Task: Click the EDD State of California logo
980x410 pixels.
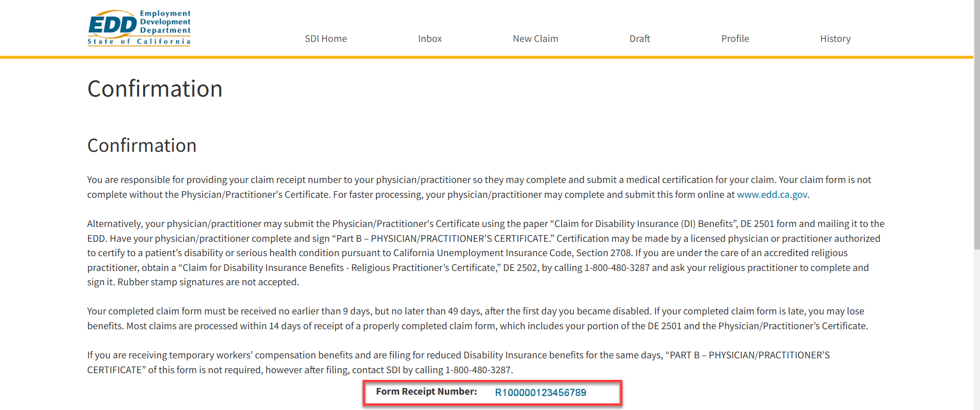Action: [139, 28]
